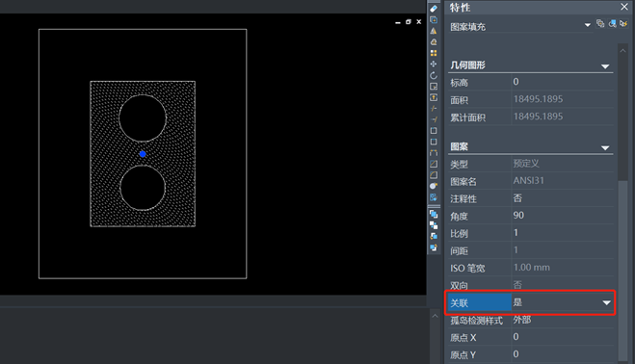Image resolution: width=635 pixels, height=364 pixels.
Task: Select the Explode tool
Action: [434, 186]
